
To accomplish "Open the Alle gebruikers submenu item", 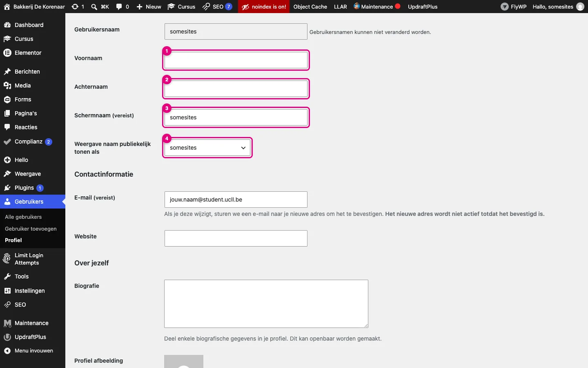I will coord(23,217).
